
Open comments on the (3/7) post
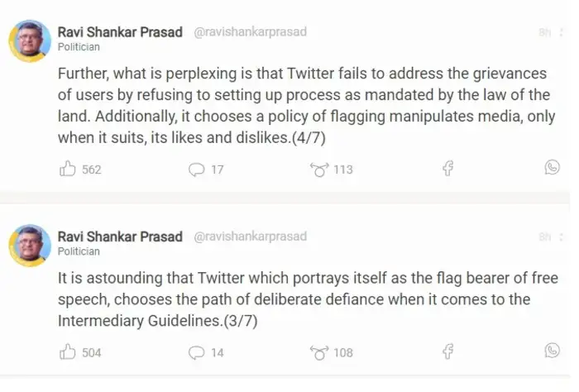point(196,352)
